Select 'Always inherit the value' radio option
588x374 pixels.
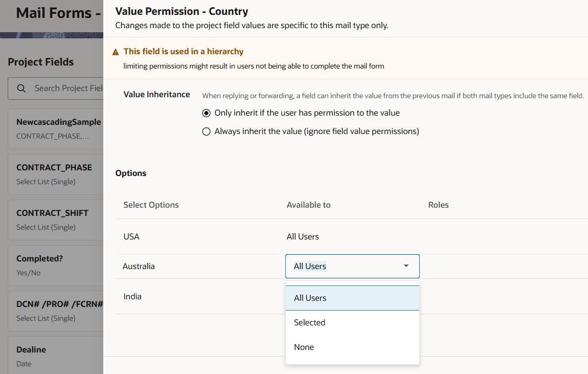pos(207,131)
